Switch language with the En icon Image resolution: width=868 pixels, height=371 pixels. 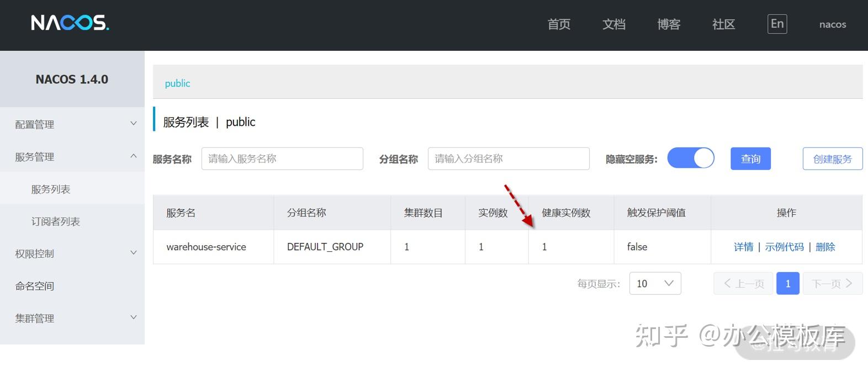[777, 24]
